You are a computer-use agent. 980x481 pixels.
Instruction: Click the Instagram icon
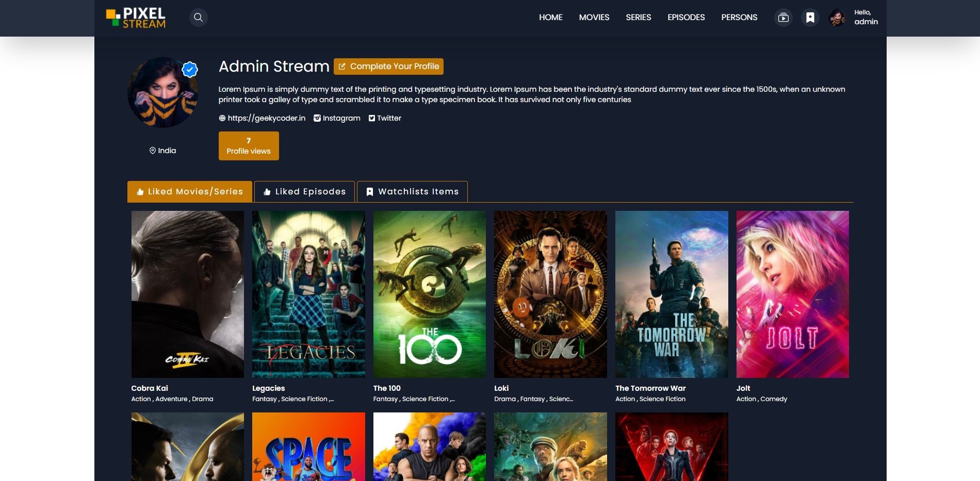tap(317, 118)
